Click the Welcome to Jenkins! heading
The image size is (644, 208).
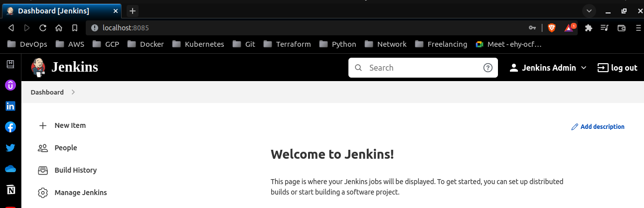(332, 154)
